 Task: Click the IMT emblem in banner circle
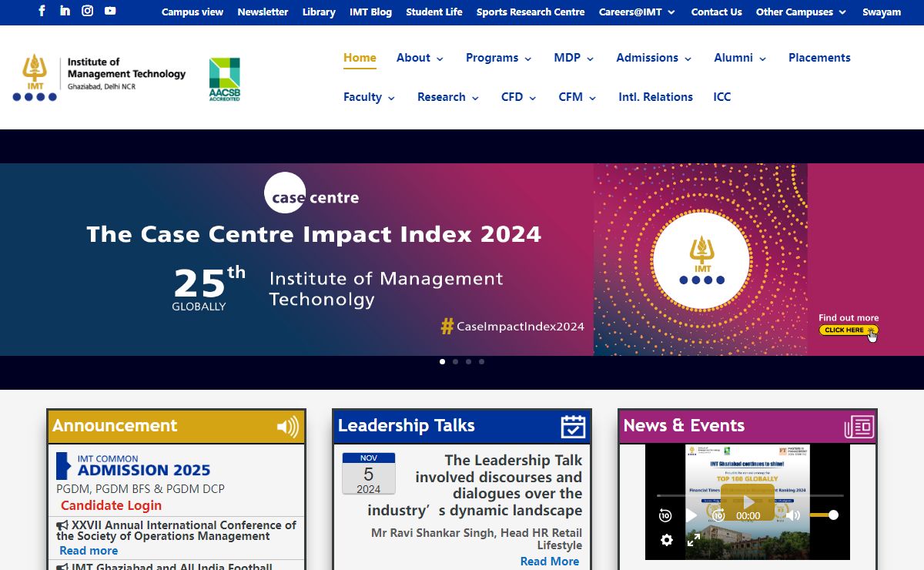[701, 259]
